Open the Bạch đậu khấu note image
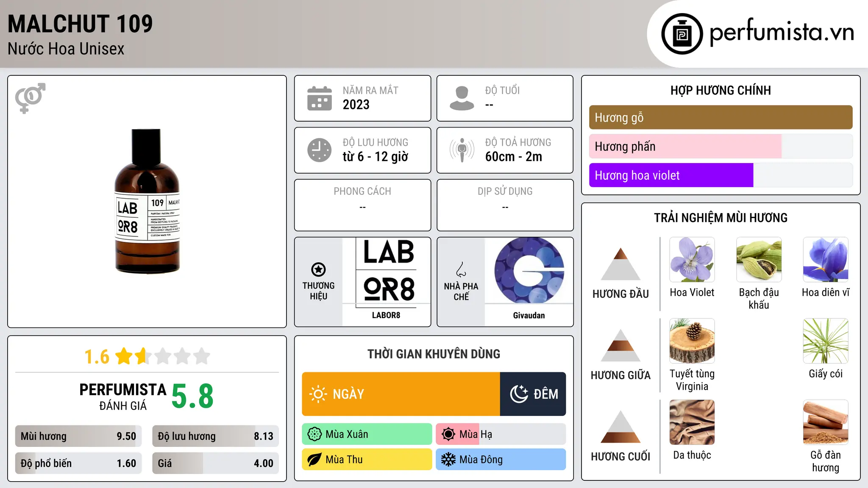Viewport: 868px width, 488px height. [759, 260]
